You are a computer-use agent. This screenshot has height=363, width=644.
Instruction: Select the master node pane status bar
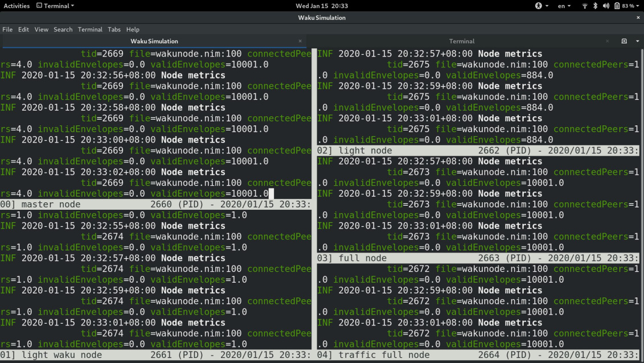click(x=155, y=205)
